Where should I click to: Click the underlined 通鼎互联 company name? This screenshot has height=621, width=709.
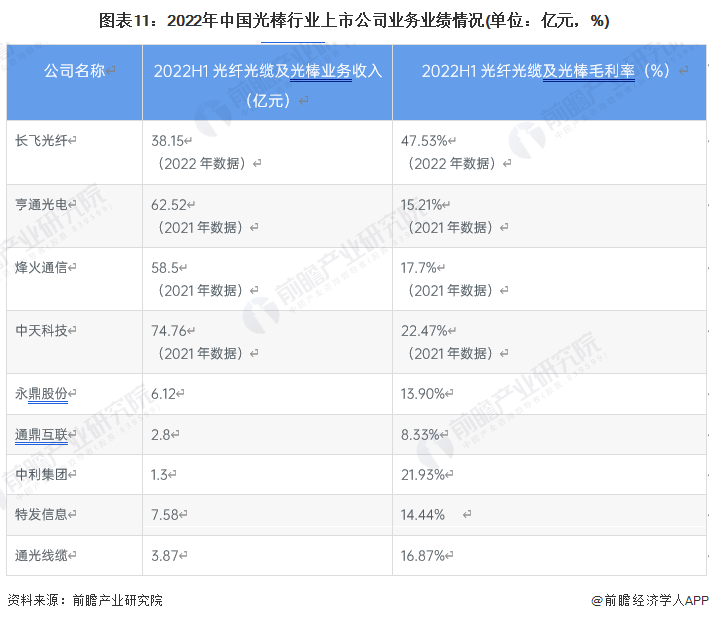pos(41,435)
